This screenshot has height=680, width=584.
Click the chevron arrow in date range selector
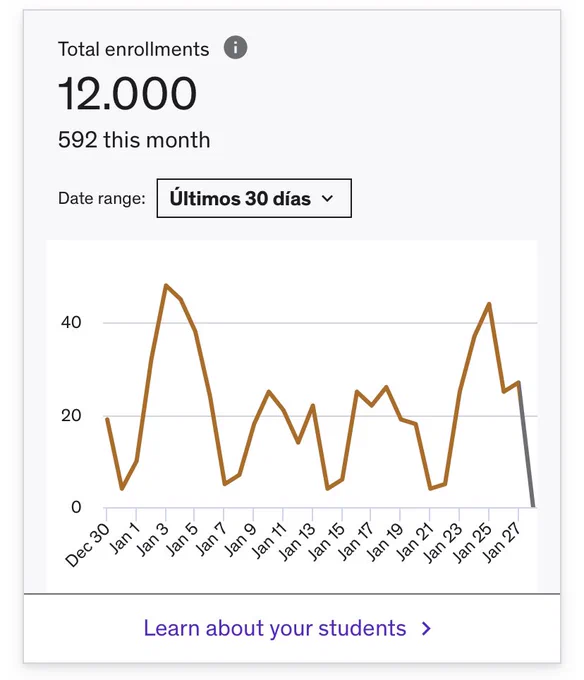point(328,199)
